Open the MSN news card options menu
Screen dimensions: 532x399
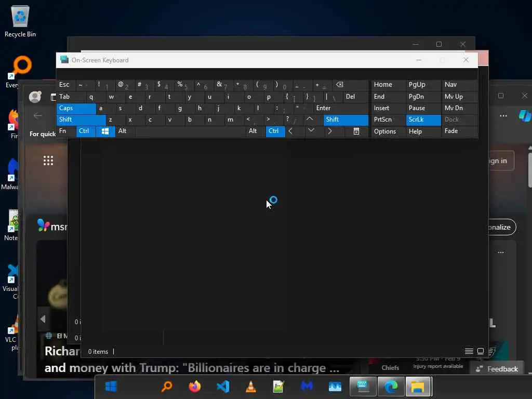501,252
